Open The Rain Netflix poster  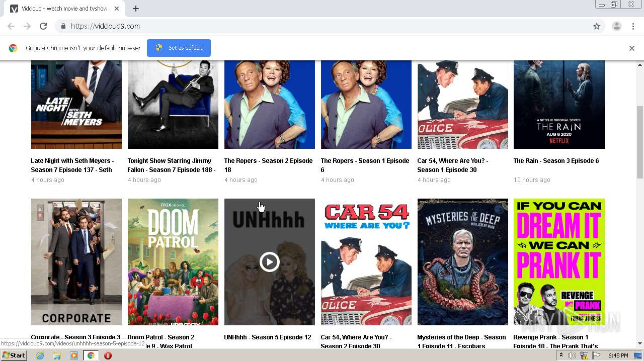(x=559, y=105)
